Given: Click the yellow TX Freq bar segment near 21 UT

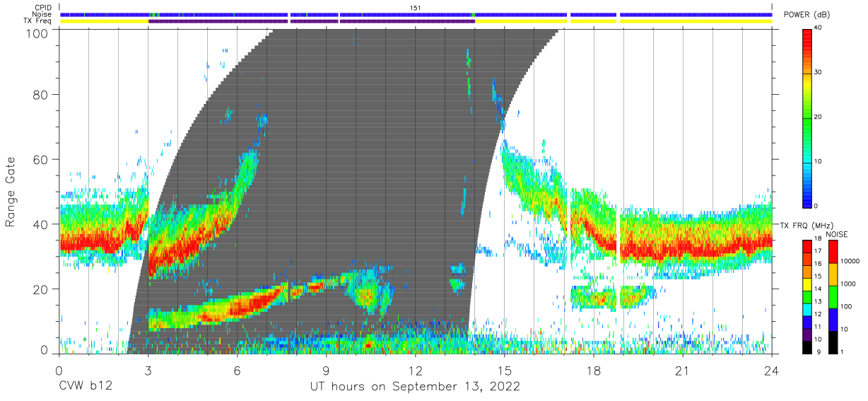Looking at the screenshot, I should tap(696, 21).
